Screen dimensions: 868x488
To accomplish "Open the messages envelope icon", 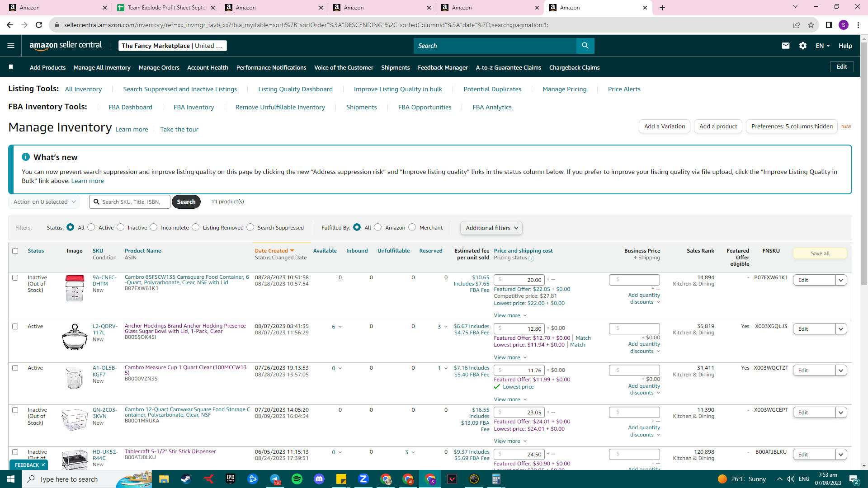I will (x=786, y=46).
